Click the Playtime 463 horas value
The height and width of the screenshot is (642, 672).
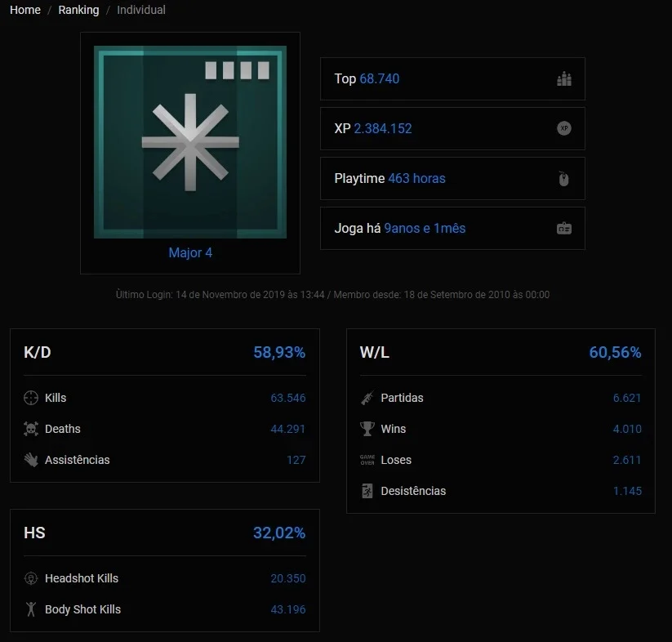tap(416, 178)
